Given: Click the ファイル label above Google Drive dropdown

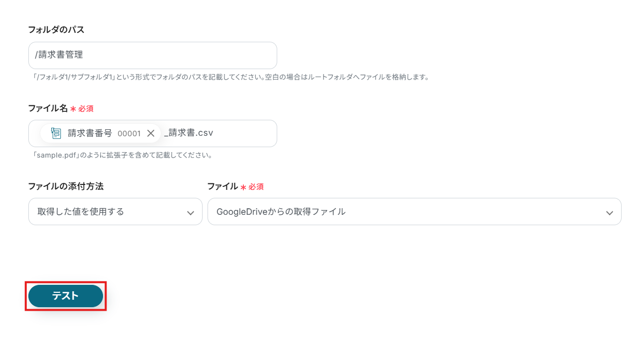Looking at the screenshot, I should [222, 186].
